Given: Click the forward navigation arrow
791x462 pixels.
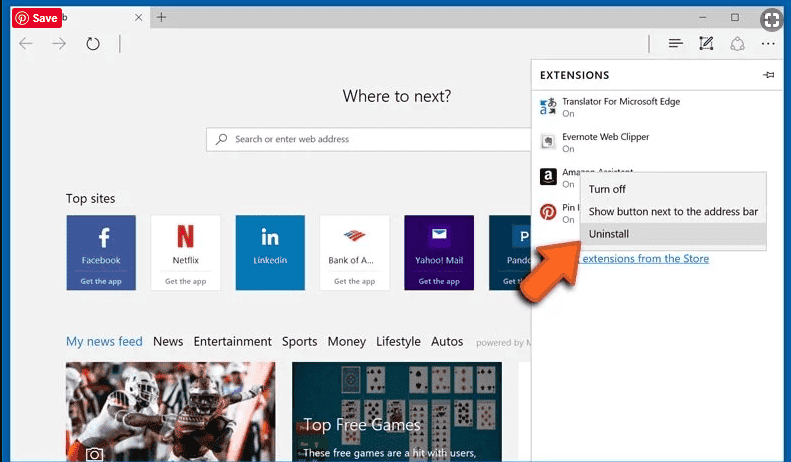Looking at the screenshot, I should 59,44.
